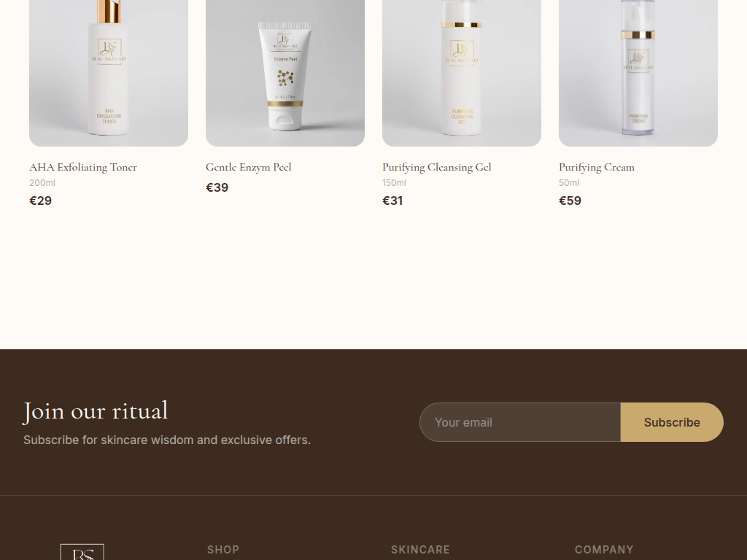Viewport: 747px width, 560px height.
Task: Open the Gentle Enzym Peel product image
Action: coord(285,73)
